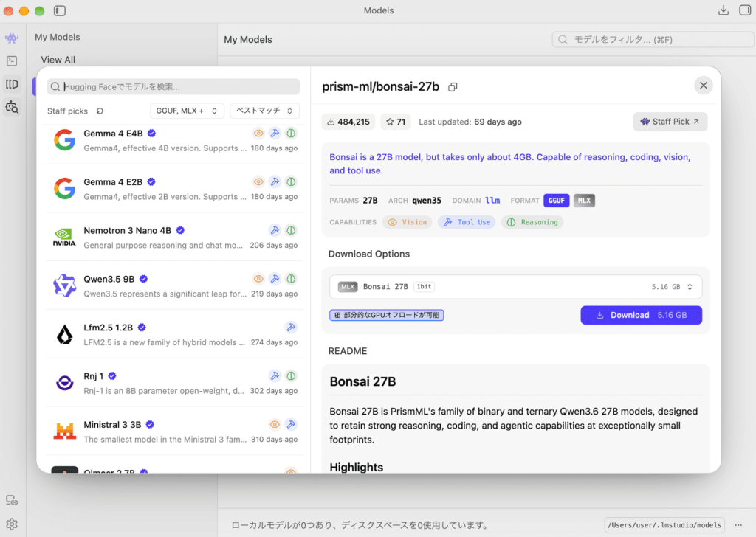The width and height of the screenshot is (756, 537).
Task: Click the モデルをフィルタ filter field
Action: coord(653,40)
